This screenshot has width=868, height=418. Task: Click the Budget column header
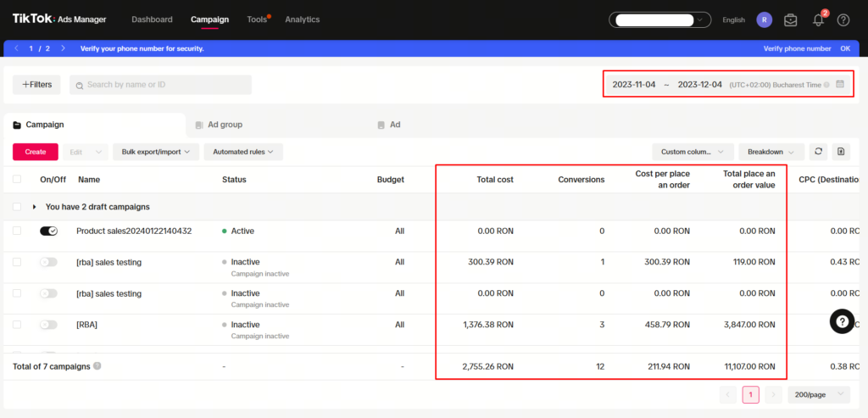[390, 180]
